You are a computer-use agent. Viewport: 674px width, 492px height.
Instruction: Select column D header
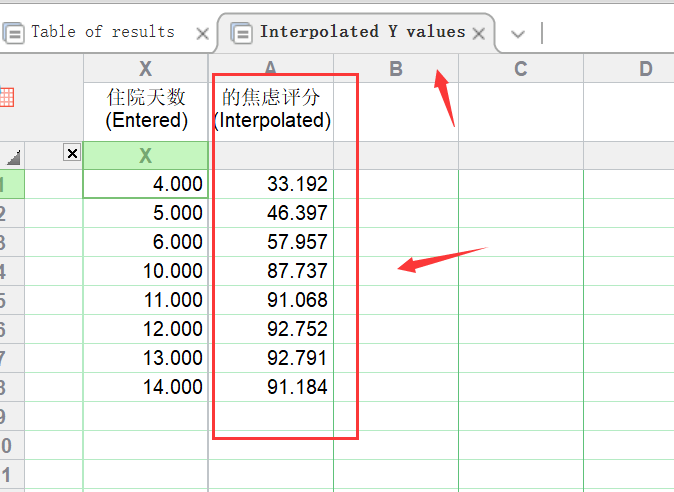point(629,68)
